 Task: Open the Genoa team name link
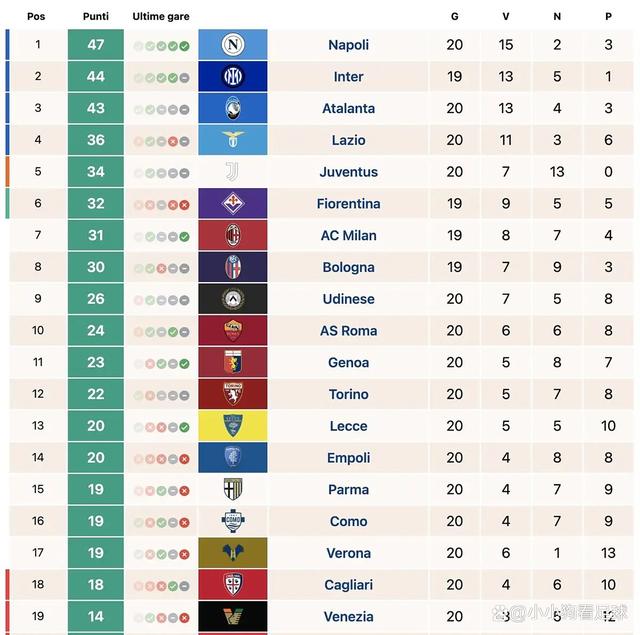(x=349, y=363)
